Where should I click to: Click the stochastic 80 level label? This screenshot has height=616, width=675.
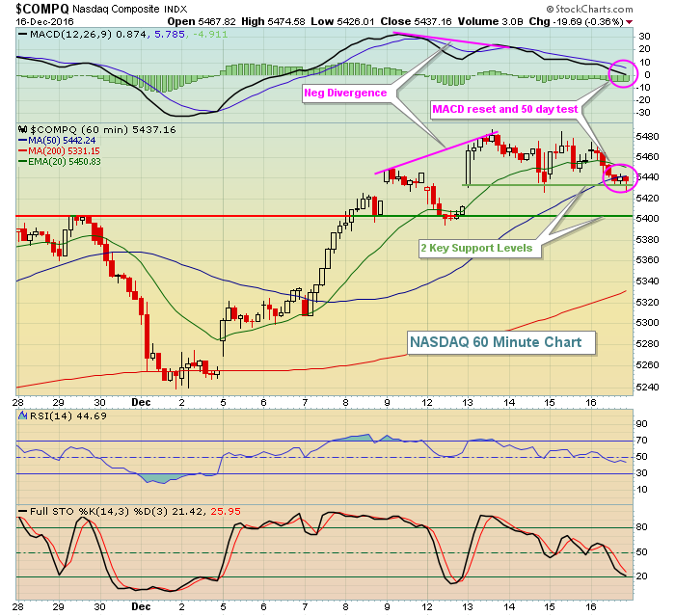click(641, 527)
